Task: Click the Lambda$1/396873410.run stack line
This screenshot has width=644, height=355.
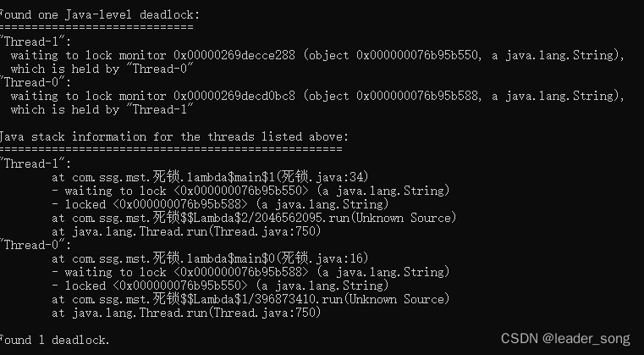Action: point(250,299)
